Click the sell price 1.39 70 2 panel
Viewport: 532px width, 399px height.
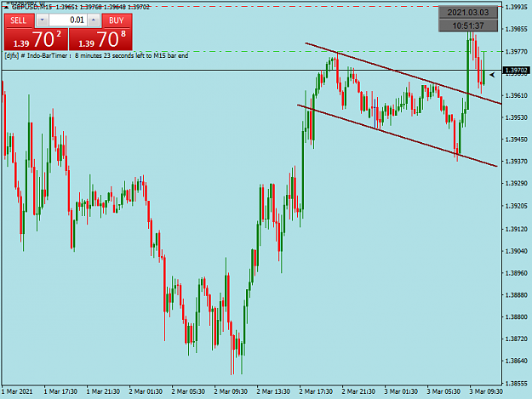(36, 39)
